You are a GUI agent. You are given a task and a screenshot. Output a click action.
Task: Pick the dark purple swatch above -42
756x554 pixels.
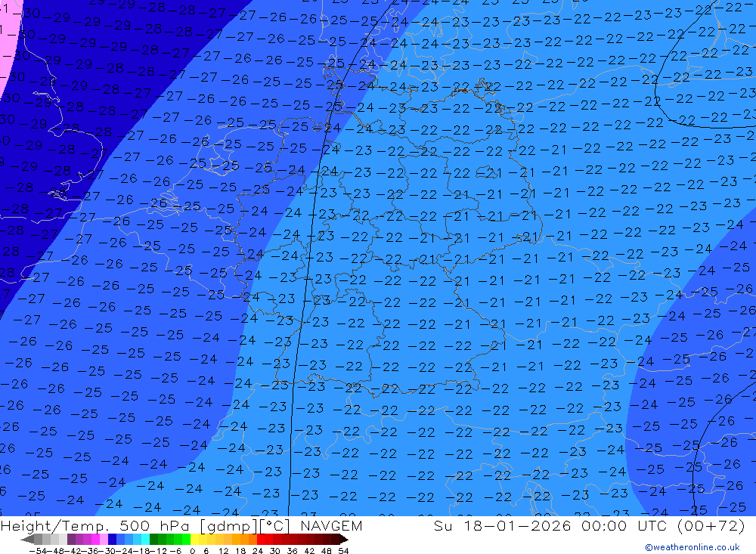click(71, 539)
